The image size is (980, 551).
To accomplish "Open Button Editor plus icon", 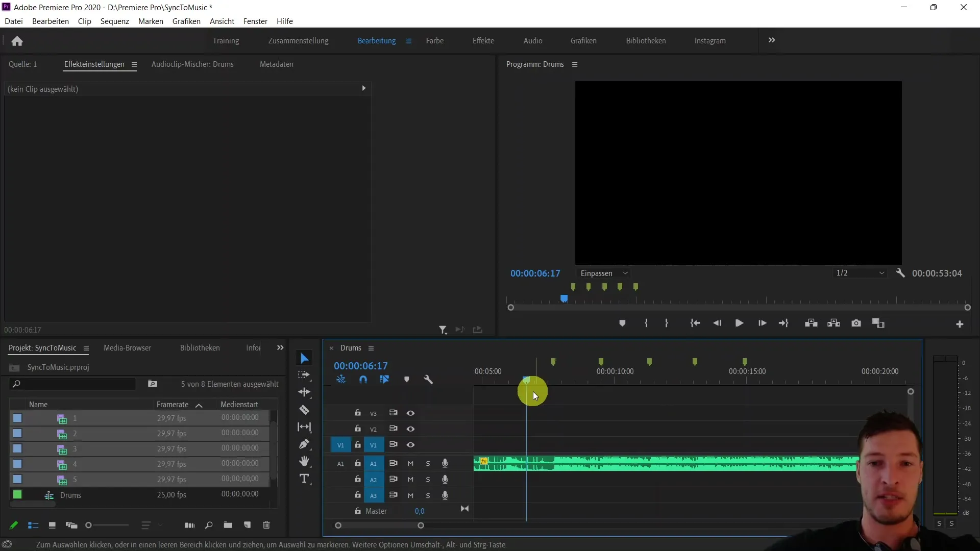I will [x=960, y=324].
